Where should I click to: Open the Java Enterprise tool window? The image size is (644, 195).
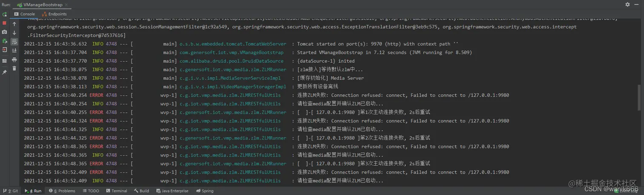point(172,191)
